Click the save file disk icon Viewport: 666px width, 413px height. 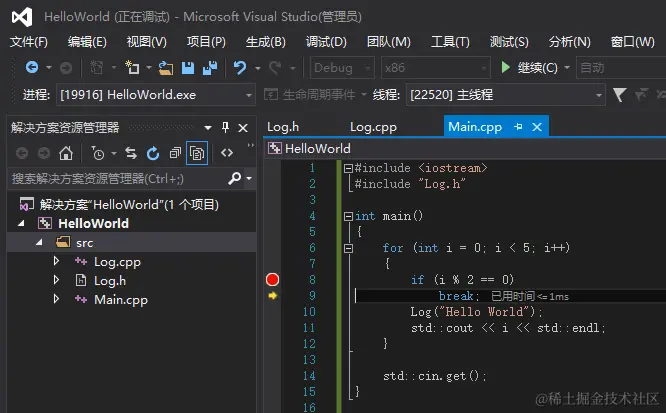pyautogui.click(x=188, y=68)
